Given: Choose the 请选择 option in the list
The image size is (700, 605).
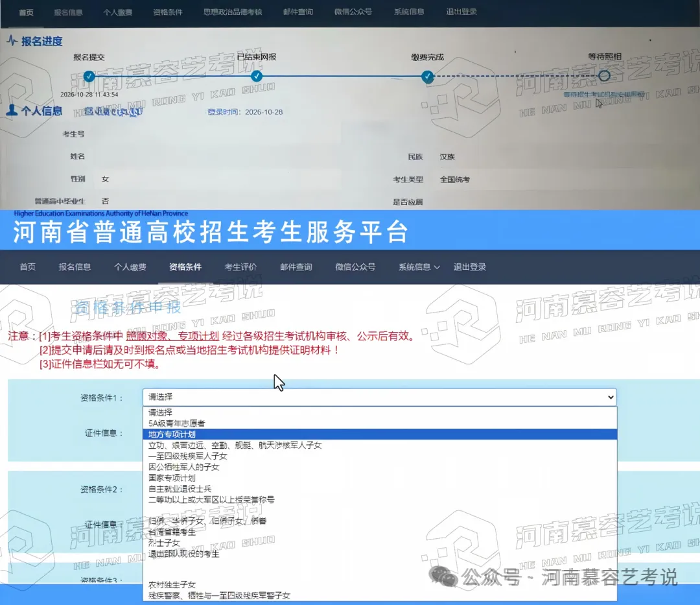Looking at the screenshot, I should click(380, 412).
